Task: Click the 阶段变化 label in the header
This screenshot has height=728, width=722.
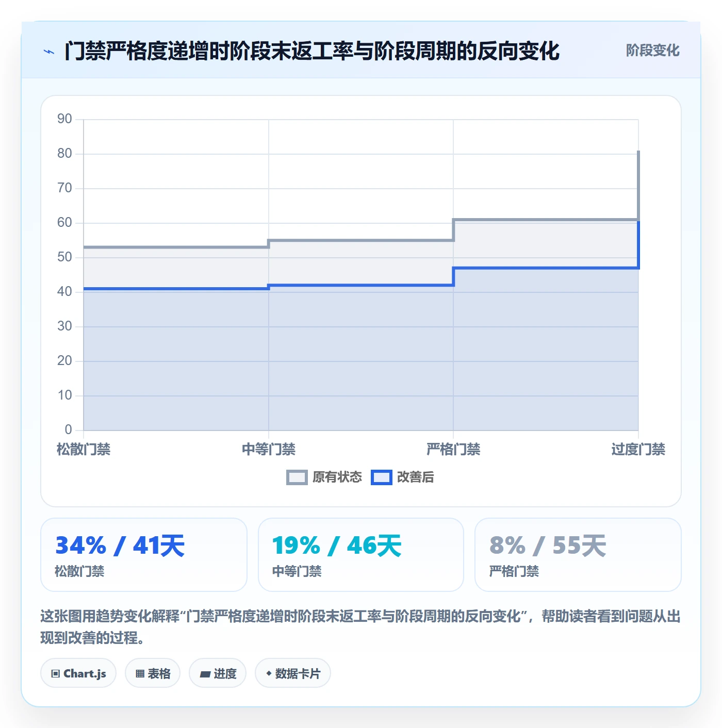Action: pyautogui.click(x=652, y=51)
